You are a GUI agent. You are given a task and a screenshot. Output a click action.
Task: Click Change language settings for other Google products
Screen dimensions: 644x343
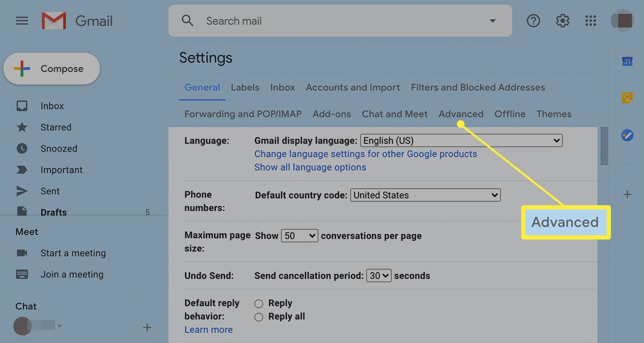366,154
